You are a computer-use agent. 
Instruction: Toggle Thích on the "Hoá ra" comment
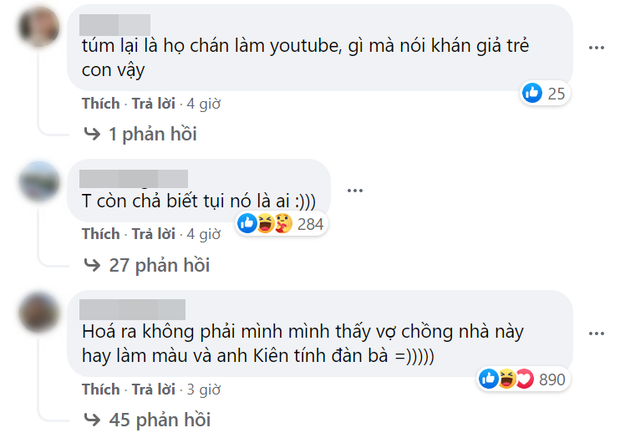pyautogui.click(x=100, y=389)
